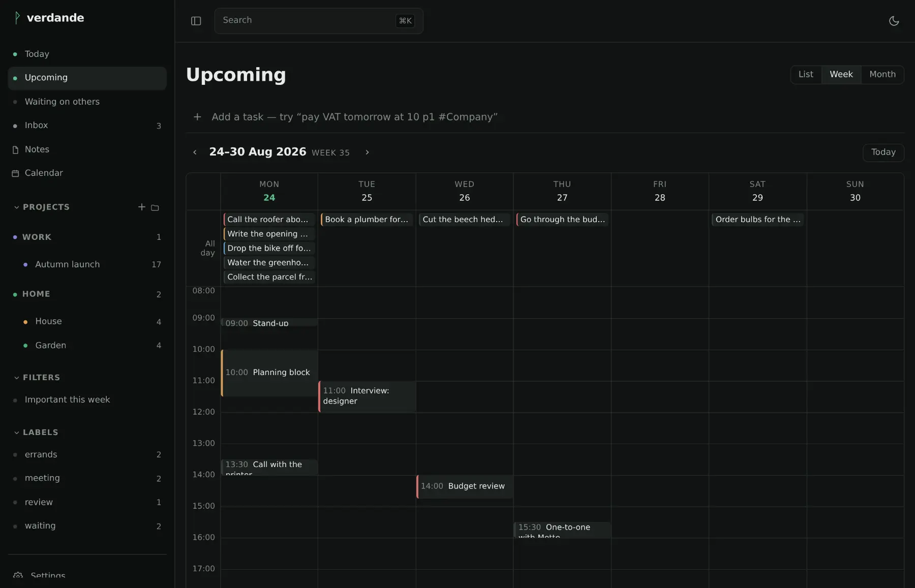Screen dimensions: 915x588
Task: Open the Planning block event
Action: (x=269, y=373)
